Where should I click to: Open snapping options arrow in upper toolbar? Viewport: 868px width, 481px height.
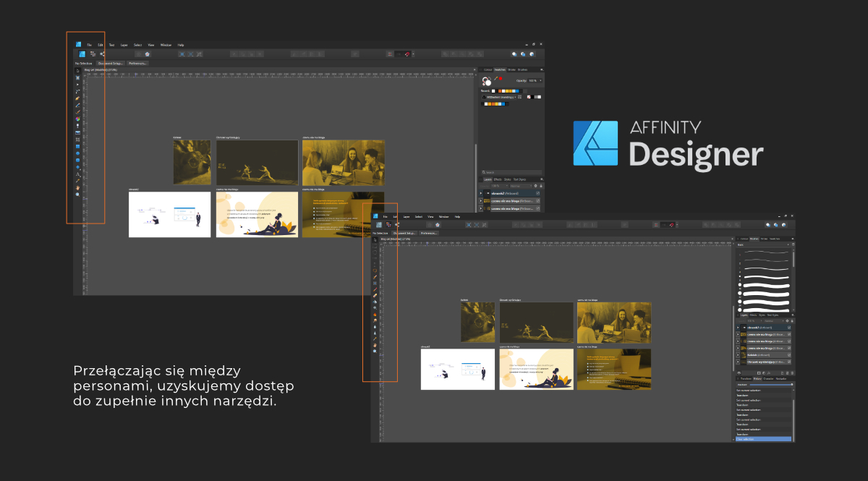[413, 54]
